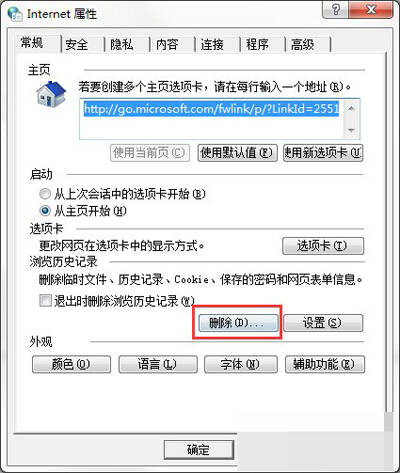
Task: Click the 选项卡(T) settings button
Action: pos(323,246)
